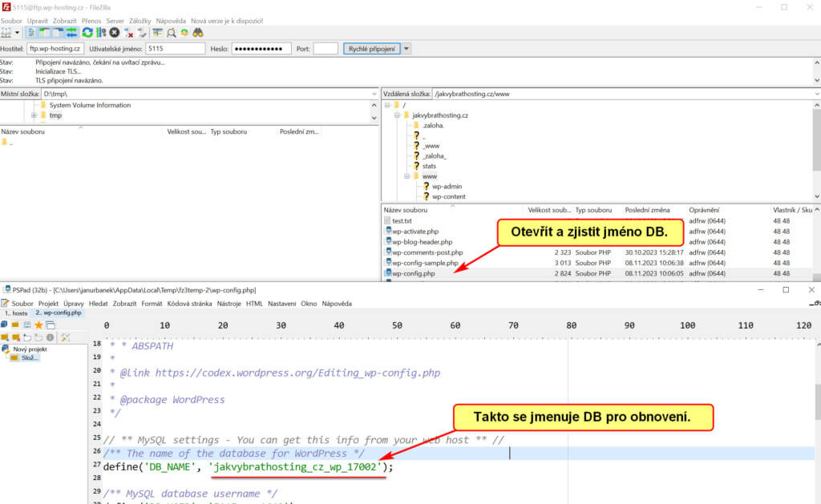Click the cancel current operation icon

115,33
